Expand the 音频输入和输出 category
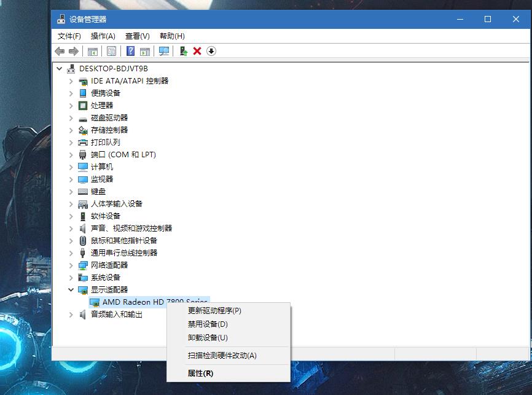The height and width of the screenshot is (395, 532). point(71,314)
